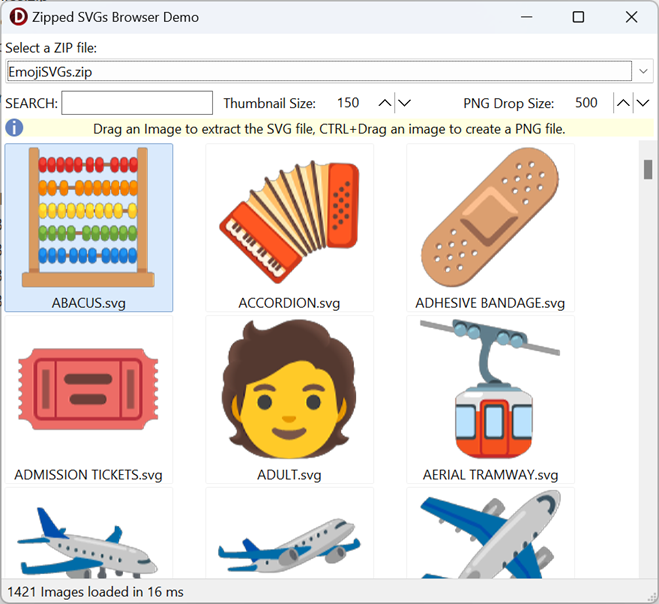Screen dimensions: 659x604
Task: Click the 'ADHESIVE BANDAGE.svg' file name label
Action: 490,303
